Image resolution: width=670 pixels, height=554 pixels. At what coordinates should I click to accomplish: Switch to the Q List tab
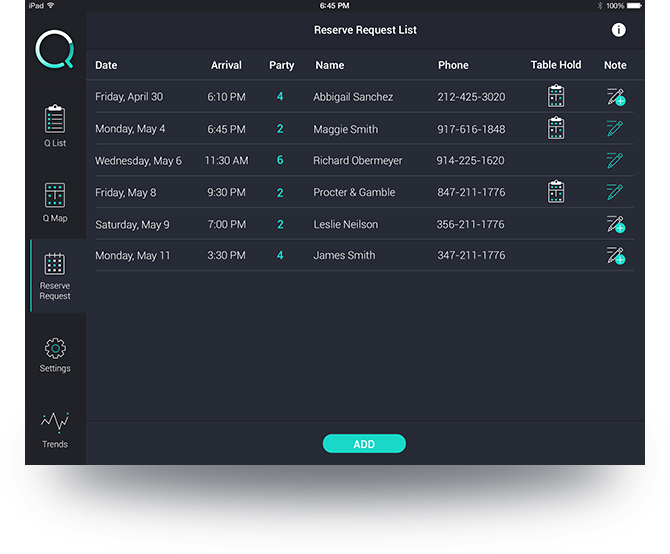click(x=55, y=125)
